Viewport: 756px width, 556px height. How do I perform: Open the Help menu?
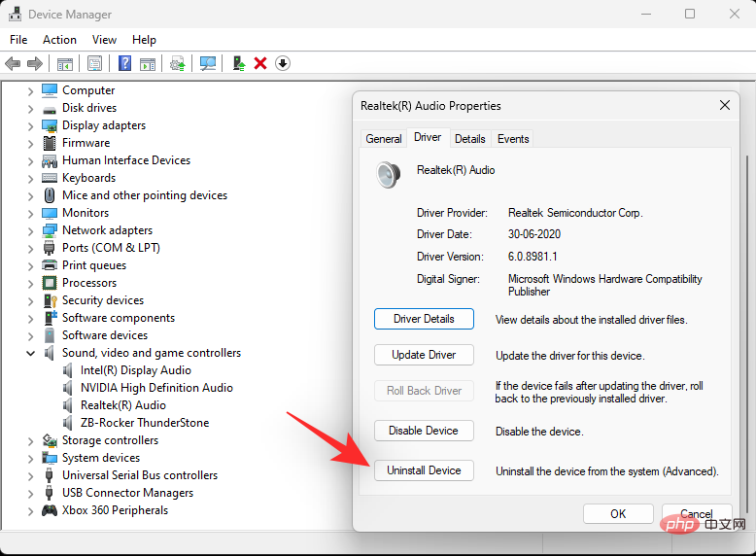[144, 40]
